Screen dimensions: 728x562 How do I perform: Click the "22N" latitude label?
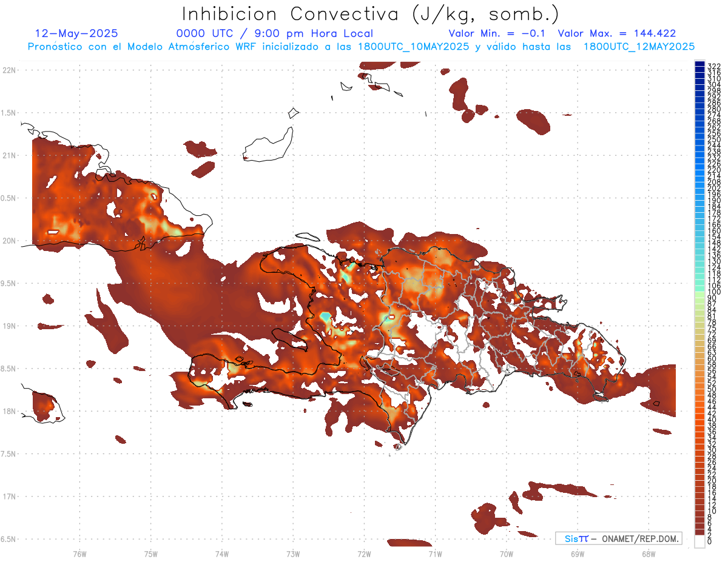click(8, 70)
